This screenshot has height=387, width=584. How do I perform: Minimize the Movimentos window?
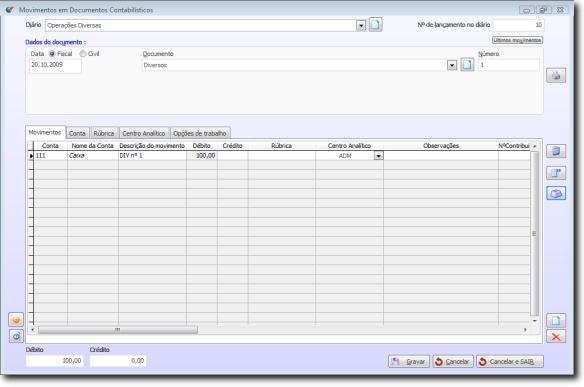[527, 10]
